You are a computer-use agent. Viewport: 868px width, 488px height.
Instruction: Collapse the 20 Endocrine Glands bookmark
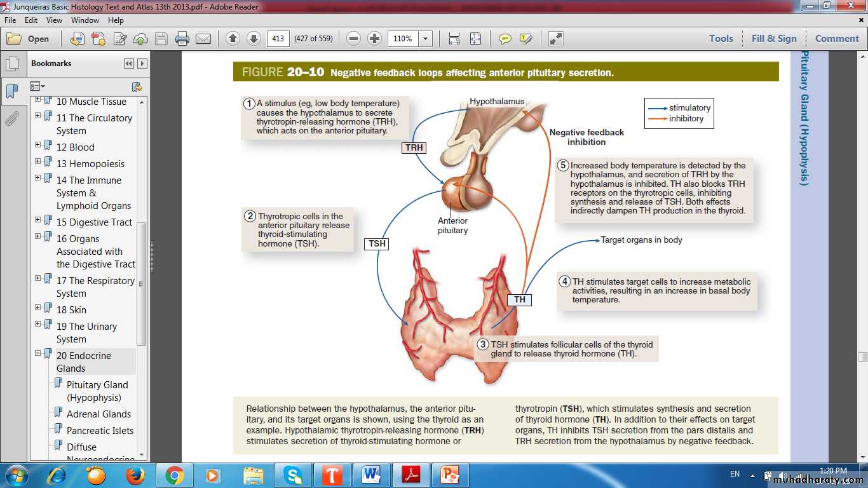(x=38, y=353)
